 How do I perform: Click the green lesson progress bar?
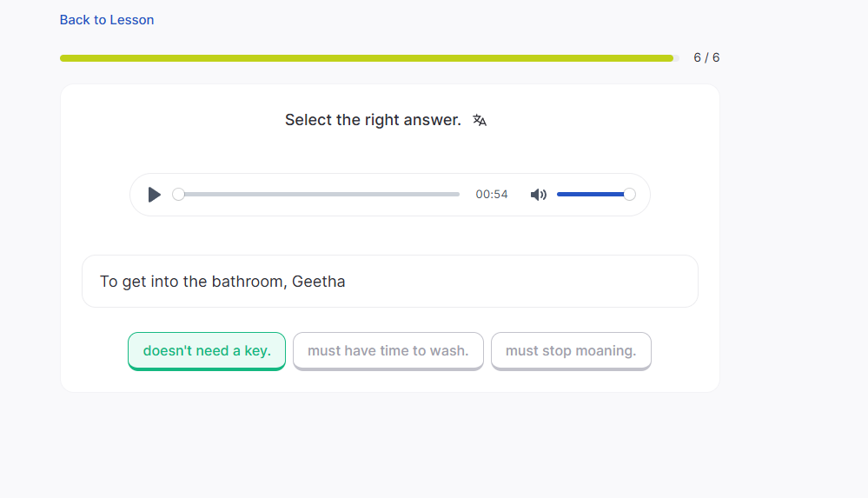[365, 58]
